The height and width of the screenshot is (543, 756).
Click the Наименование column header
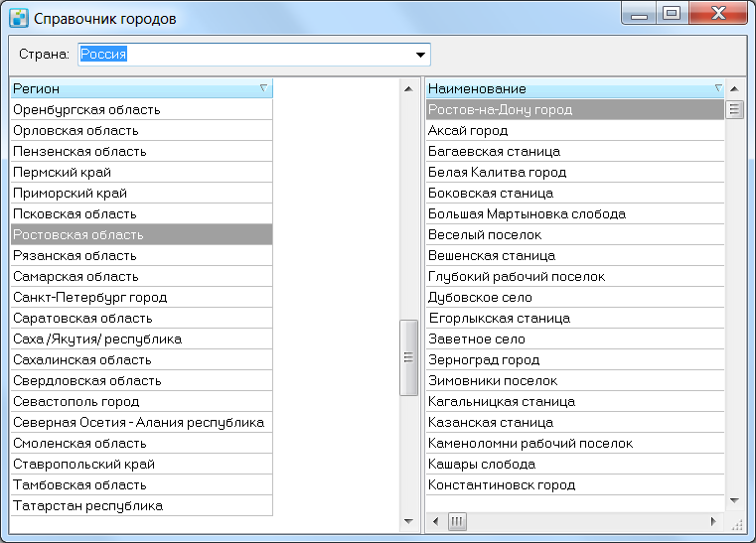tap(575, 88)
